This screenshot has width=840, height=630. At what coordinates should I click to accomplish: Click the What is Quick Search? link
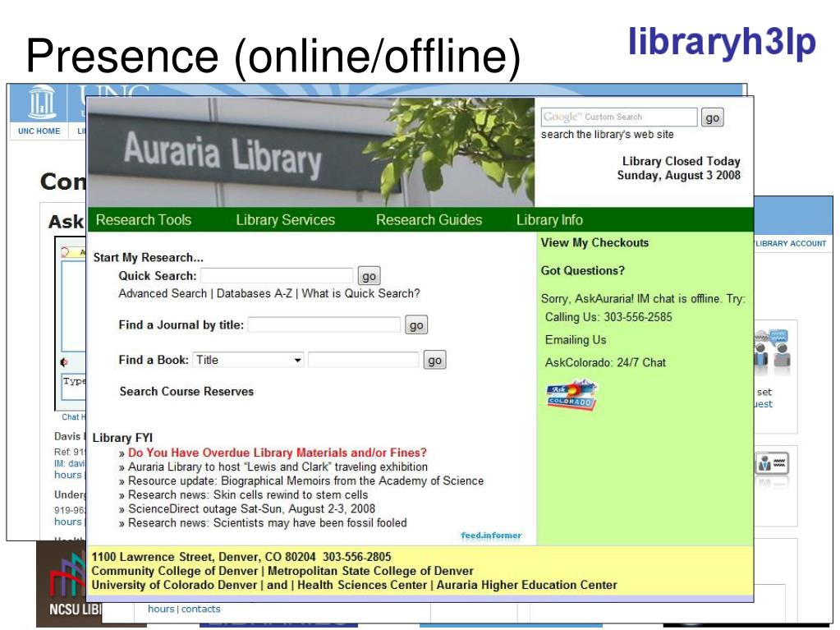tap(361, 293)
